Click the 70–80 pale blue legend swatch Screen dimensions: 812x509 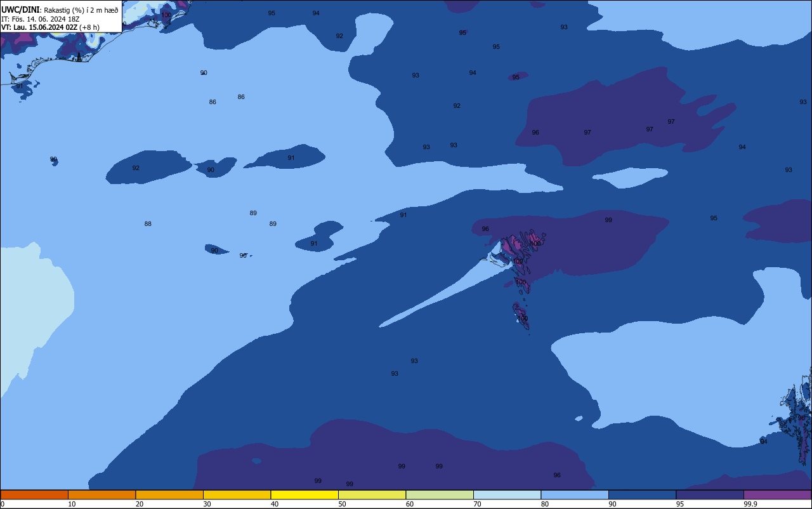(x=507, y=494)
